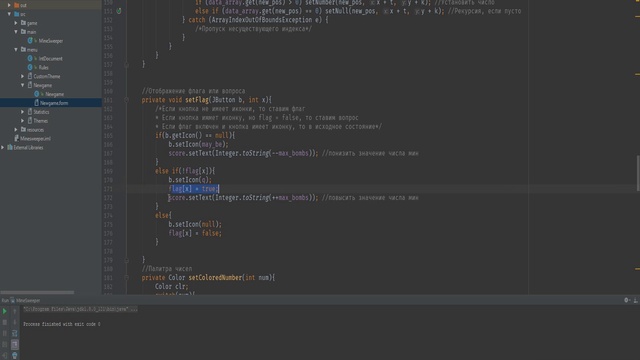Click on 'flag[x] = false;' code line
Image resolution: width=640 pixels, height=360 pixels.
click(195, 233)
